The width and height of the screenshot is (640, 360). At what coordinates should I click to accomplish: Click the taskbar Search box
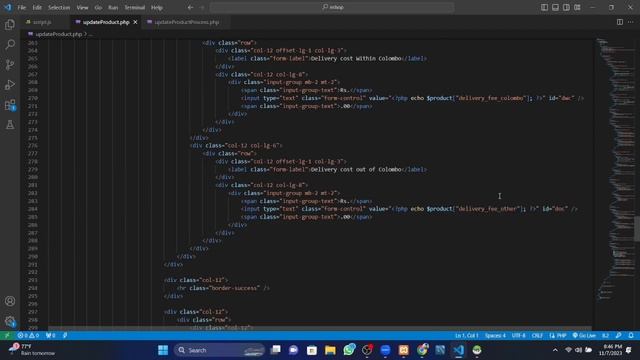[220, 350]
